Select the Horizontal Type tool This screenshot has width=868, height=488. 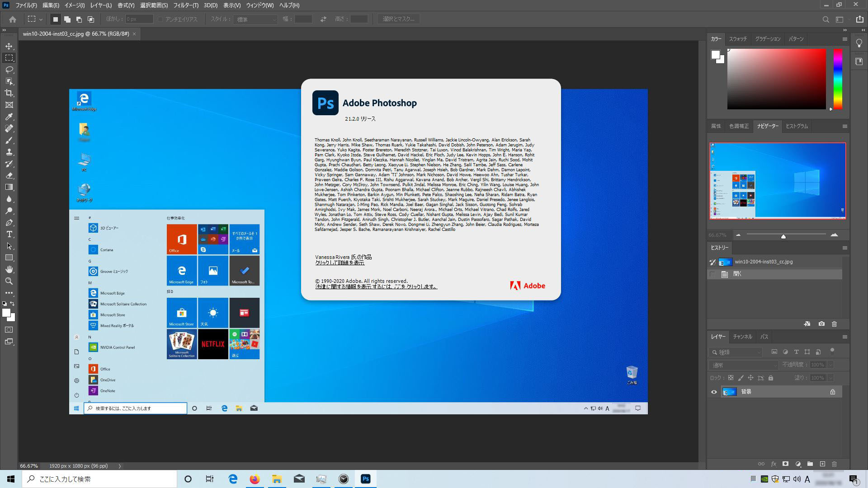pos(9,234)
